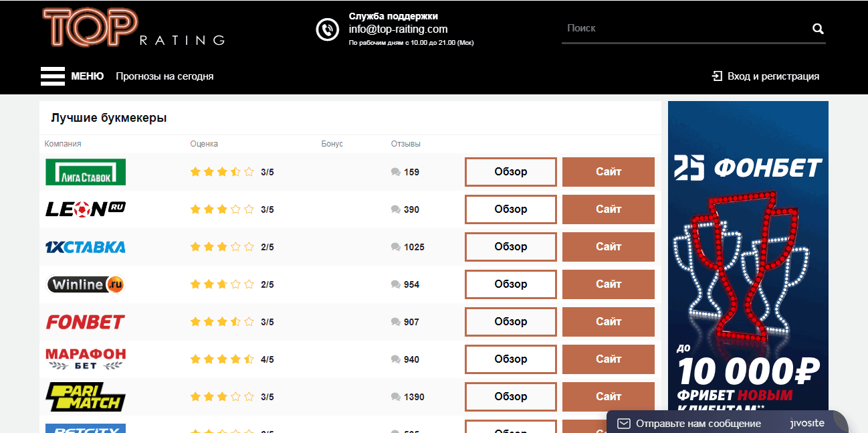
Task: Open the hamburger menu icon
Action: point(53,76)
